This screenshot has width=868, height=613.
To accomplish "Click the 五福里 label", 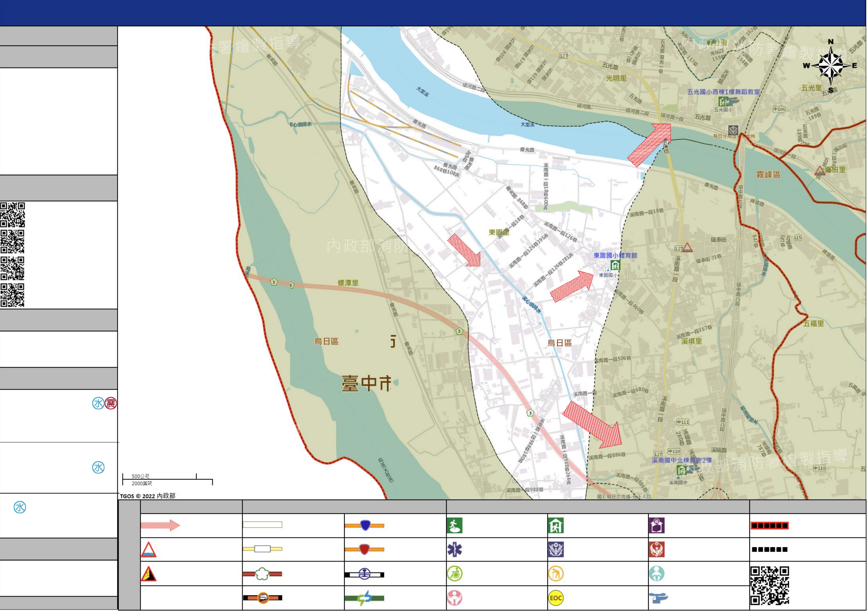I will click(x=813, y=324).
